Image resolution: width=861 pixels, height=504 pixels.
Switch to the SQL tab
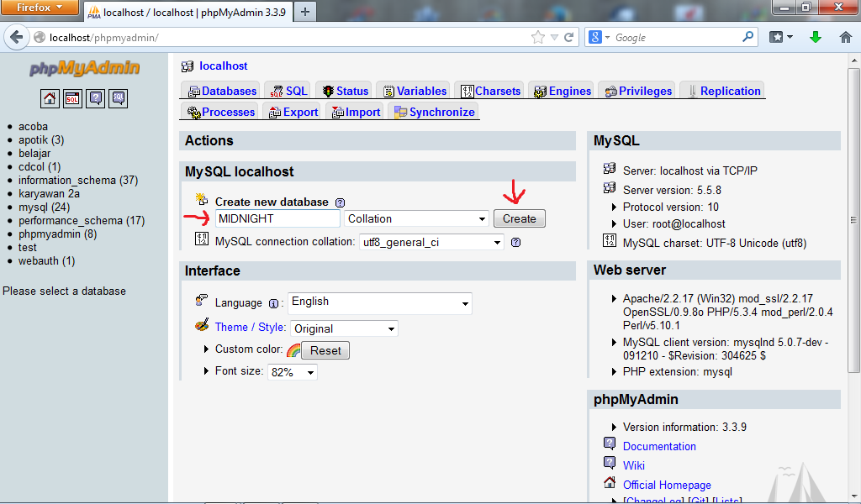[x=288, y=91]
